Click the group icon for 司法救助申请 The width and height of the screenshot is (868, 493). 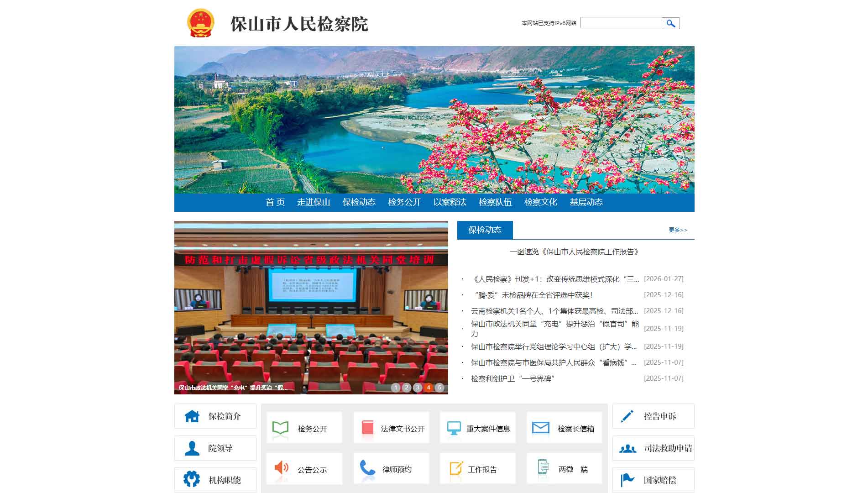[x=627, y=448]
